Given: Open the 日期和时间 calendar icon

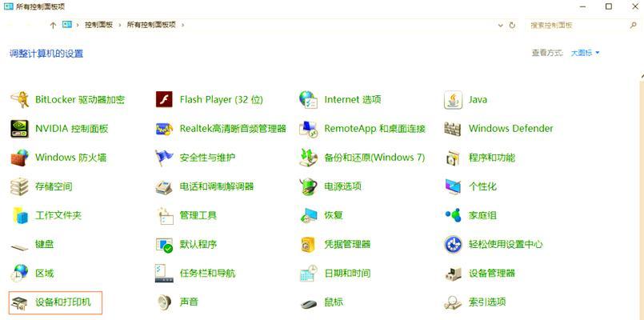Looking at the screenshot, I should (x=309, y=274).
